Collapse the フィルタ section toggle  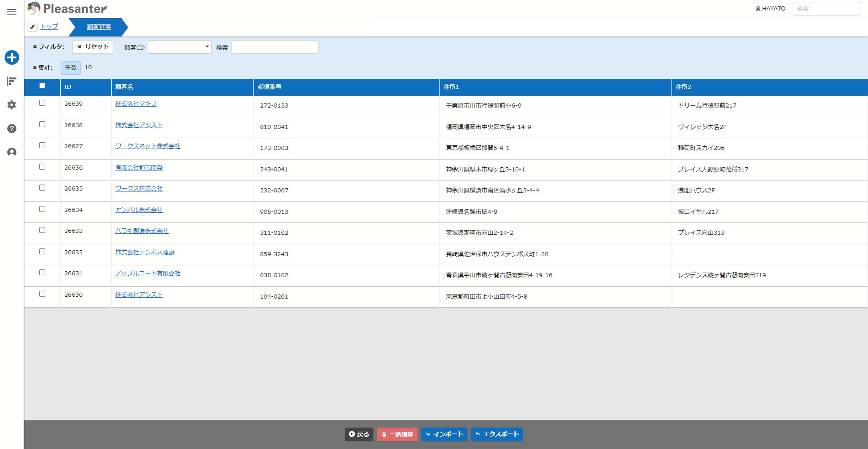[x=49, y=46]
